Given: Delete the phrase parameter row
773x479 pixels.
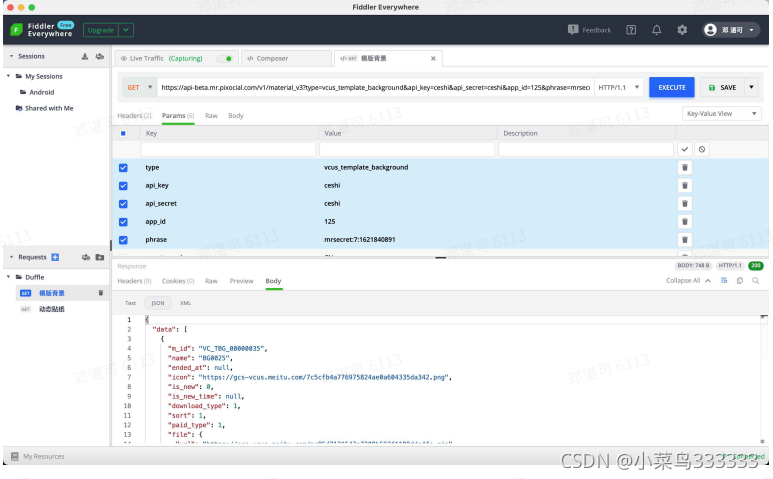Looking at the screenshot, I should click(685, 240).
